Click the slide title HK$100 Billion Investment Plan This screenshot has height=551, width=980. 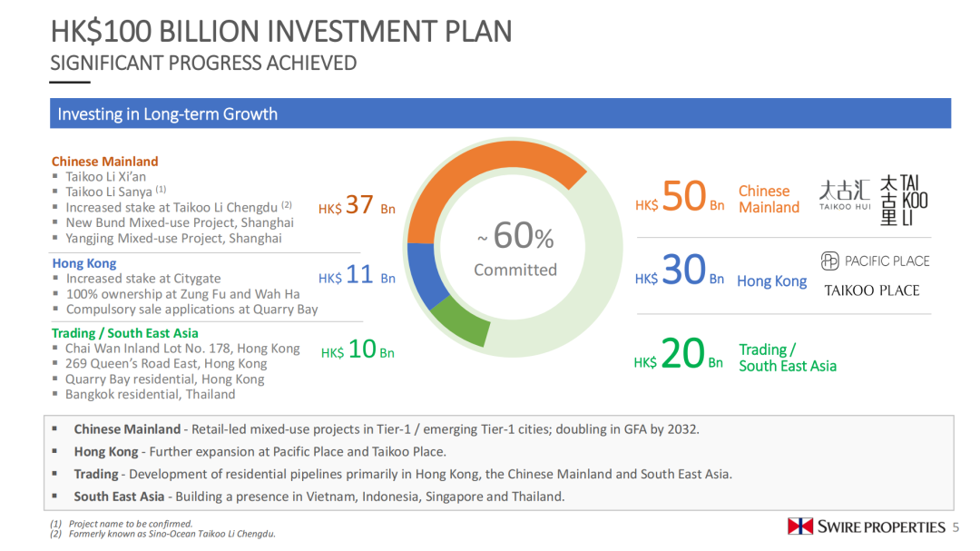(281, 32)
